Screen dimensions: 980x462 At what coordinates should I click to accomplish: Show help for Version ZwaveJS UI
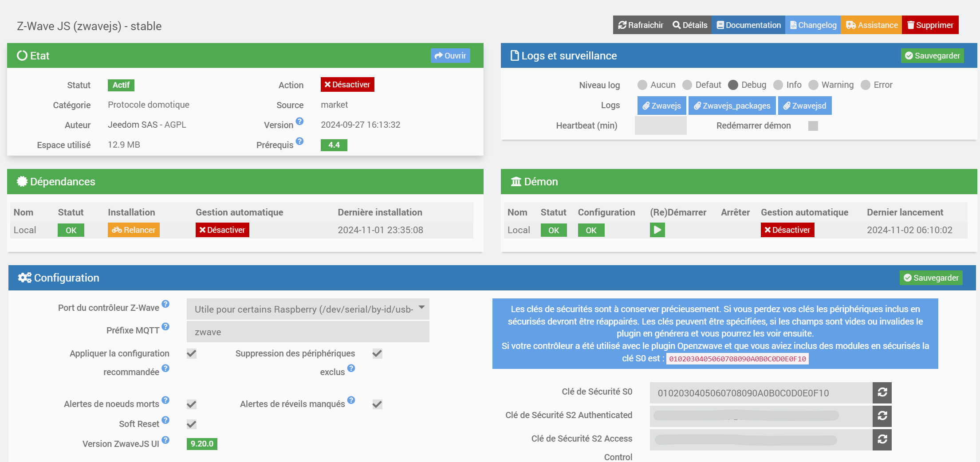tap(165, 440)
